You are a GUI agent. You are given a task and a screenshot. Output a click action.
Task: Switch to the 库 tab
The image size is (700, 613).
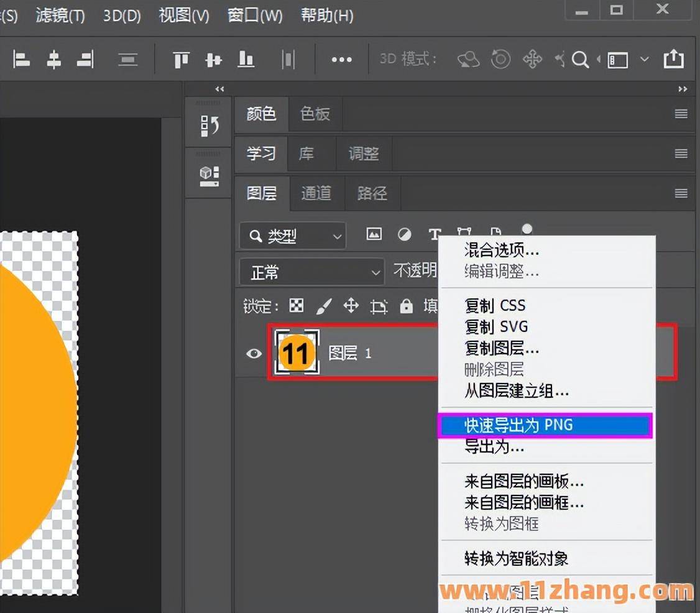[x=306, y=154]
